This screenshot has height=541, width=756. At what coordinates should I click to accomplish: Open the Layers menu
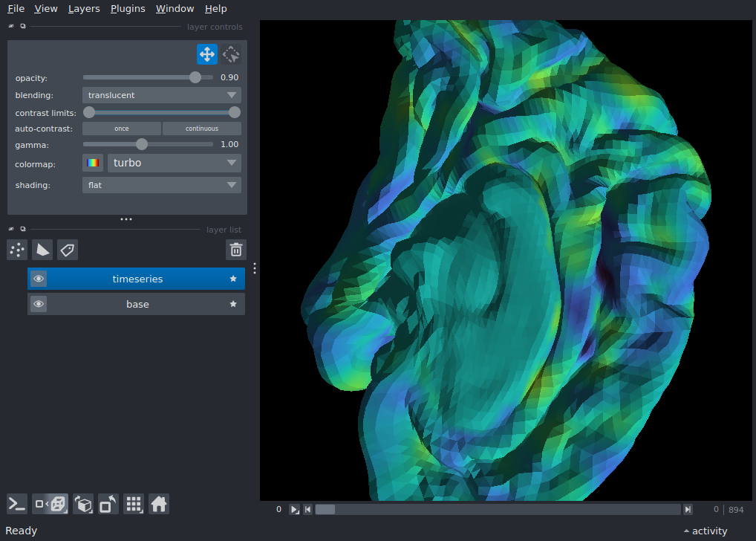pos(84,9)
